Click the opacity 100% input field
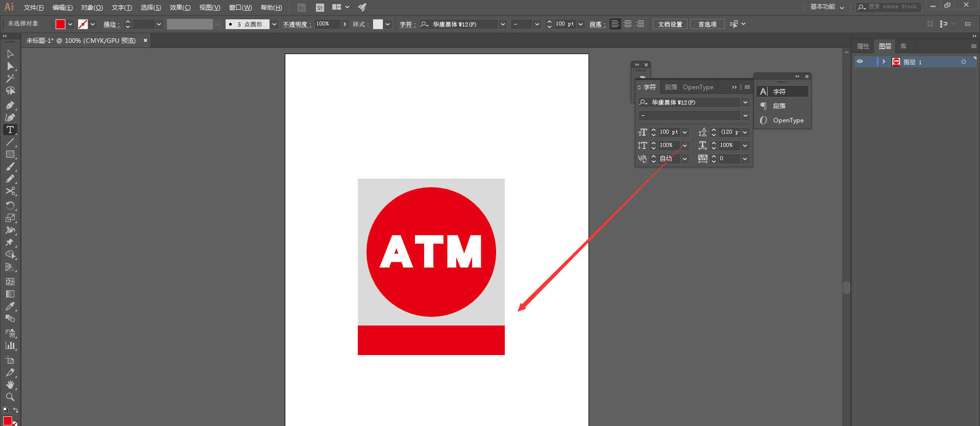 tap(328, 24)
